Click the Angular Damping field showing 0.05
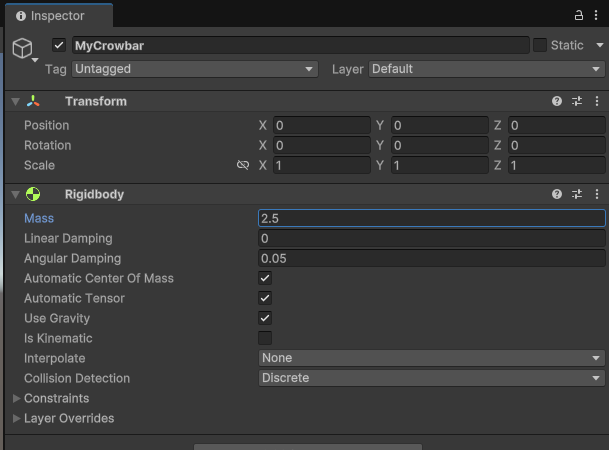This screenshot has width=609, height=450. [432, 258]
